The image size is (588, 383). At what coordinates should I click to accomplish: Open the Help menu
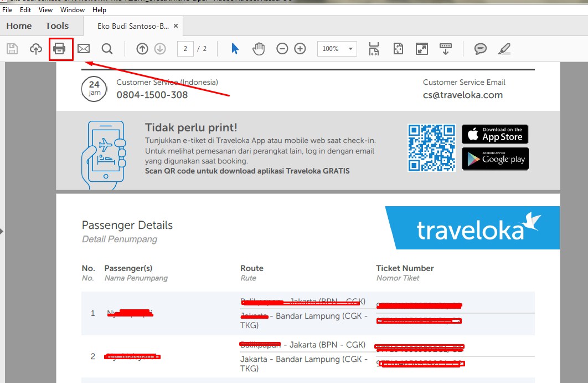pos(99,10)
